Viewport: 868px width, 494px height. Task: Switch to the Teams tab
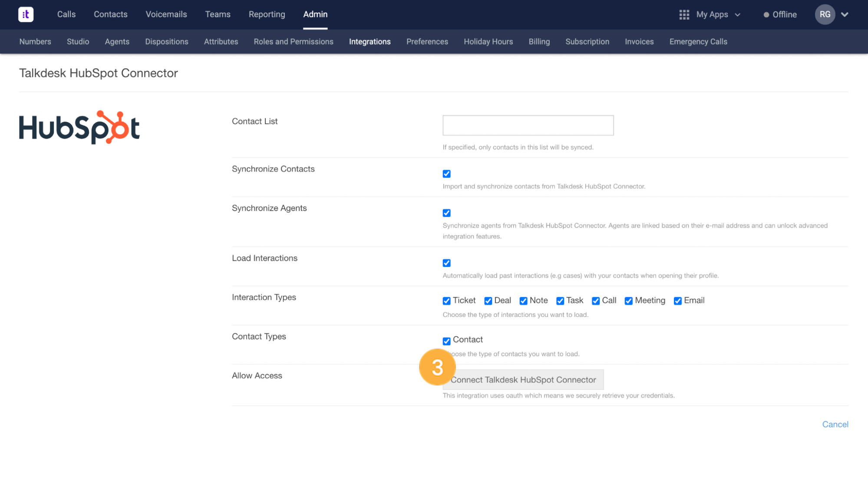pos(218,14)
